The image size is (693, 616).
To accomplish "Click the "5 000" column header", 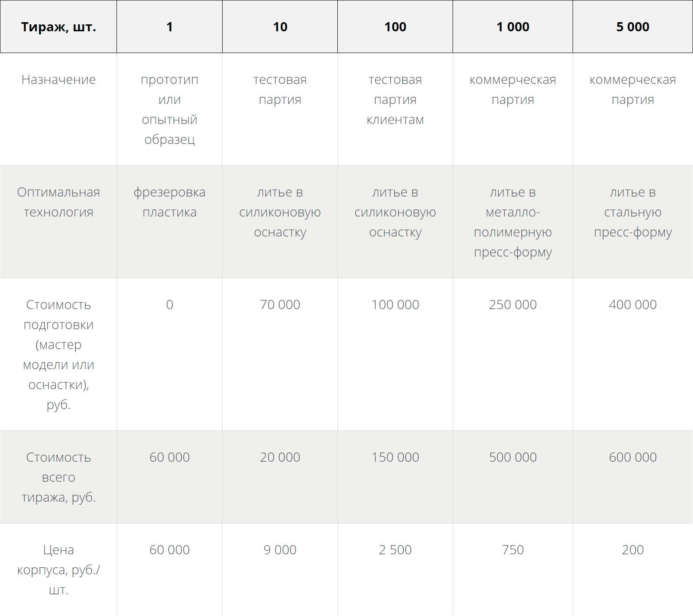I will click(633, 27).
